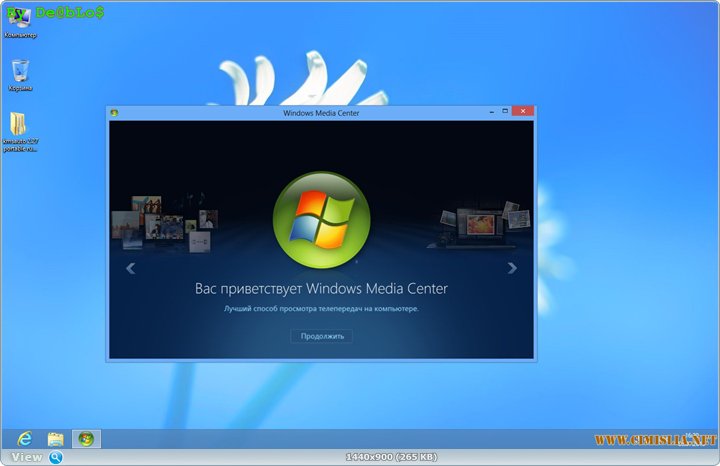Viewport: 720px width, 466px height.
Task: Open the Media Center title bar system icon
Action: (114, 113)
